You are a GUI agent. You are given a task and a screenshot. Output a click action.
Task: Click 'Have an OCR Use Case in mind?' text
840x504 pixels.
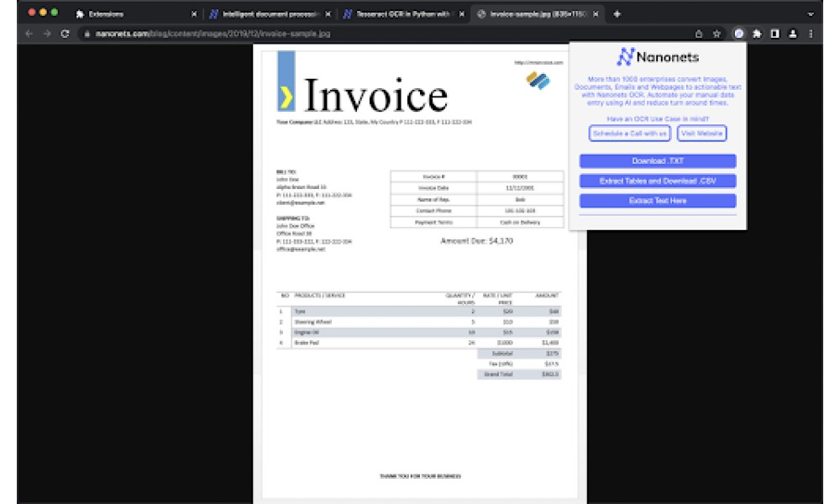coord(658,119)
